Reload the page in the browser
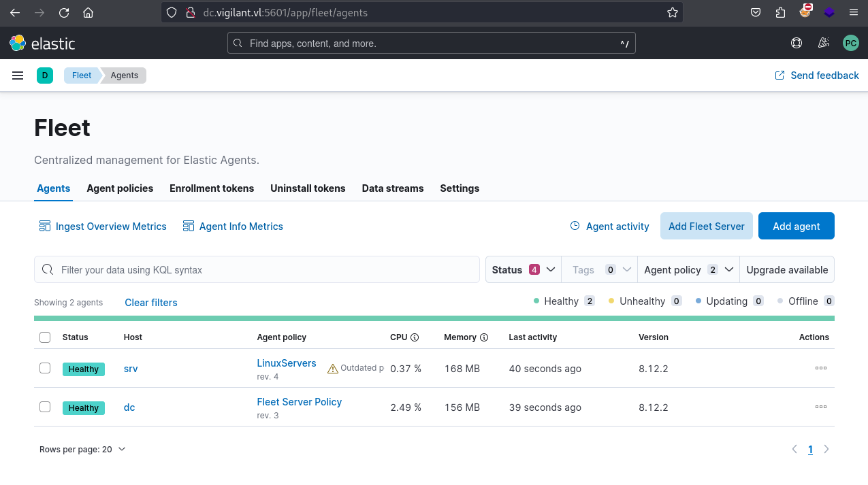This screenshot has height=485, width=868. pyautogui.click(x=64, y=12)
